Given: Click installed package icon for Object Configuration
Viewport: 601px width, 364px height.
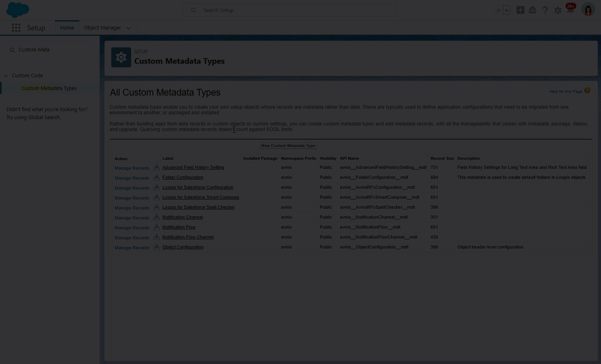Looking at the screenshot, I should [x=157, y=247].
